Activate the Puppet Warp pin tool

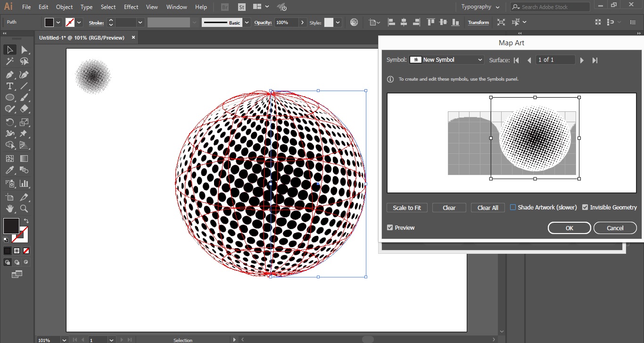[x=24, y=134]
